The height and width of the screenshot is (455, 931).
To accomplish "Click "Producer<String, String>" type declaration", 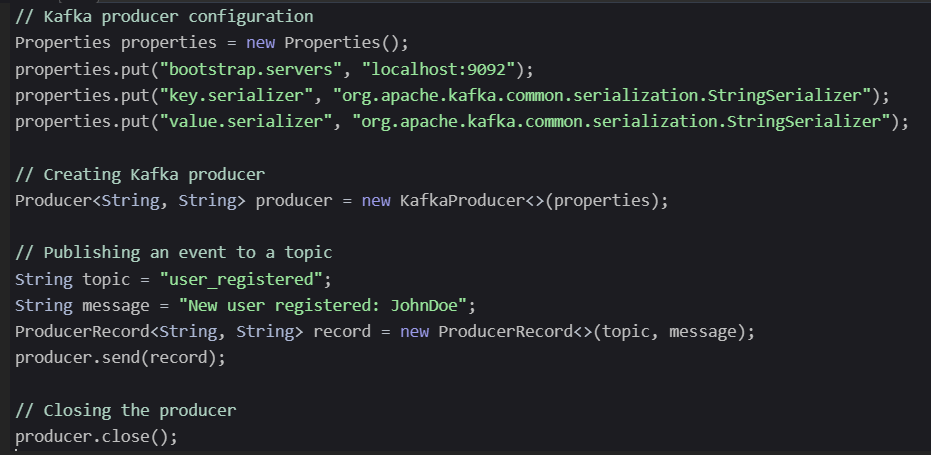I will point(130,201).
